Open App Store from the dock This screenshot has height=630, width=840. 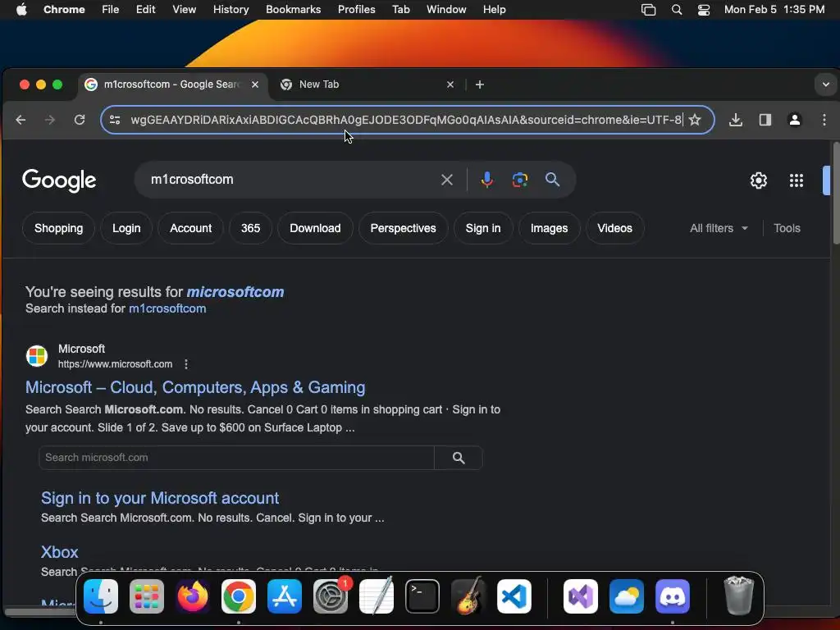285,596
